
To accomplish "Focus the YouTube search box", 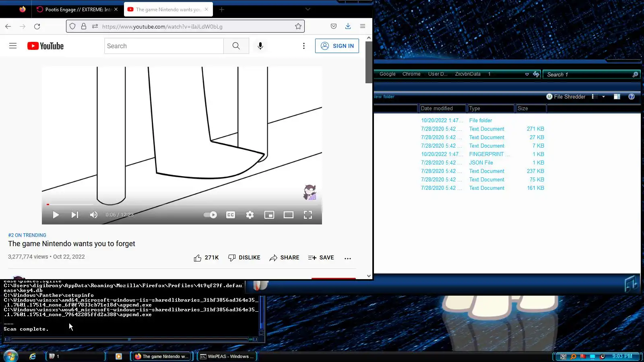I will (164, 46).
